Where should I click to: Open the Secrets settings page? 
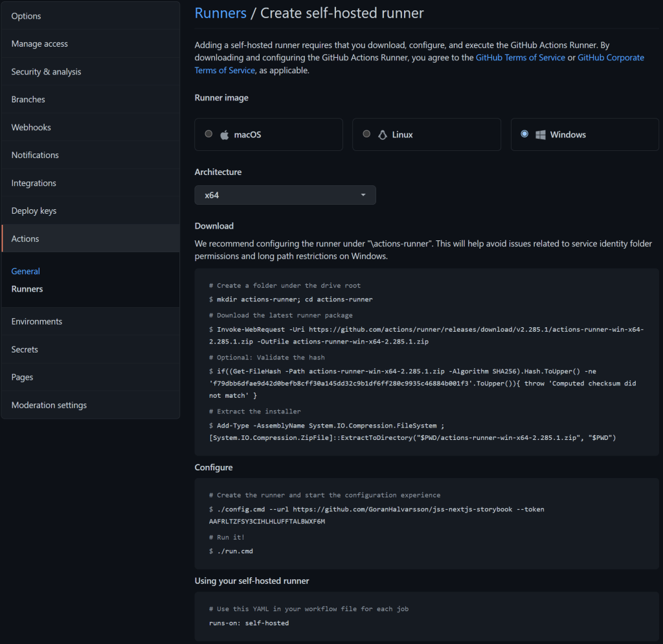[x=25, y=349]
